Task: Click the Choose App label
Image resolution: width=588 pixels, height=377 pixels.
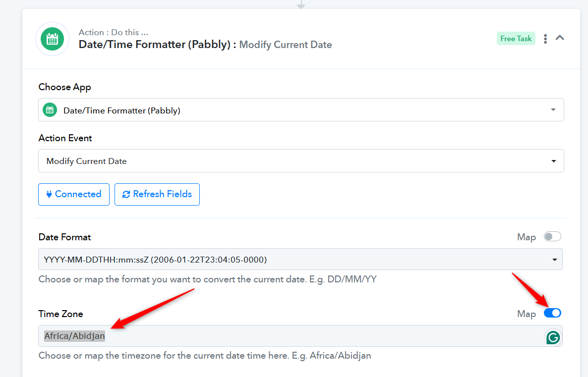Action: pos(64,87)
